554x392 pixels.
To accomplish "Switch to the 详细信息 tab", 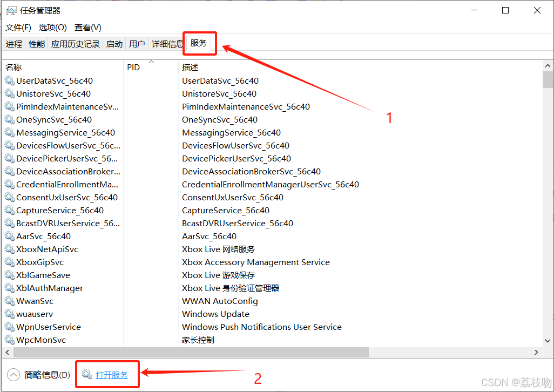I will pos(167,44).
